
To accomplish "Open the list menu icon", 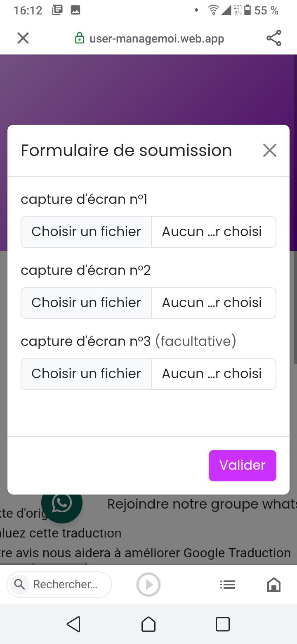I will click(228, 585).
